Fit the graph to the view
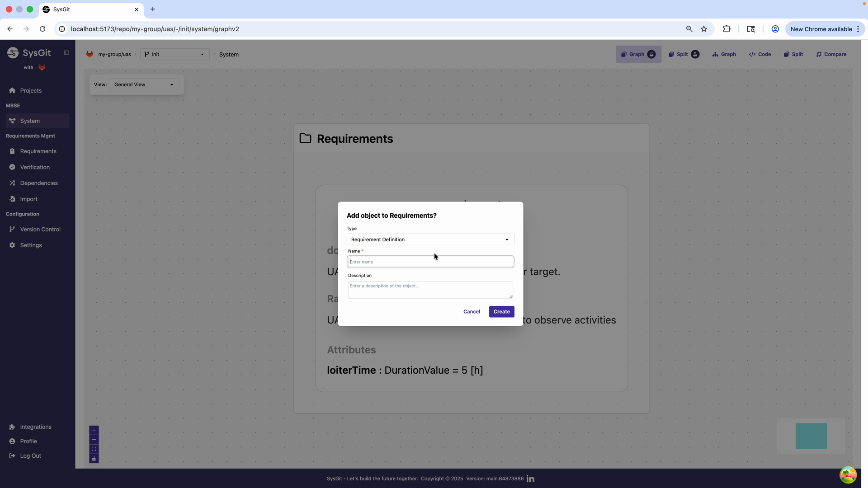The width and height of the screenshot is (868, 488). point(94,449)
